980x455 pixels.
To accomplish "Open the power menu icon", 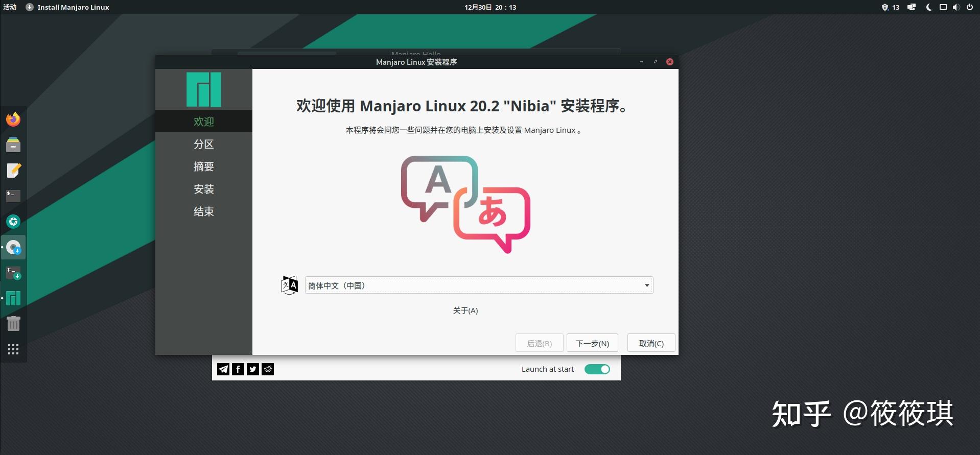I will [970, 7].
